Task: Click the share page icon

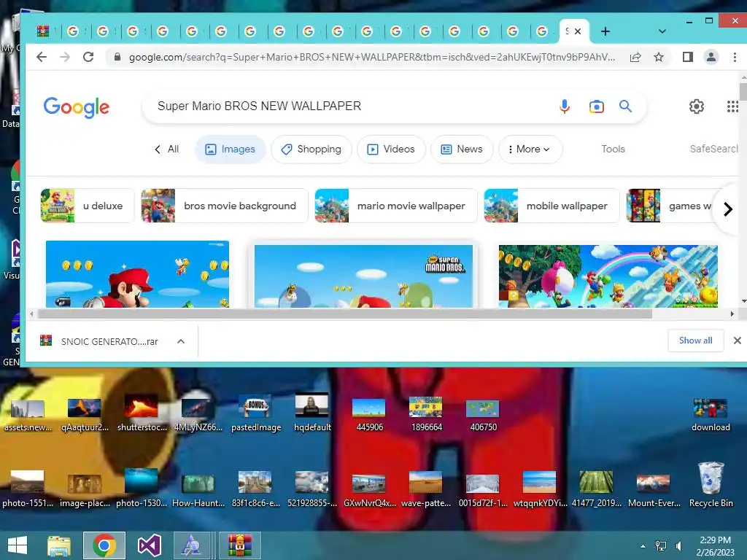Action: pos(635,57)
